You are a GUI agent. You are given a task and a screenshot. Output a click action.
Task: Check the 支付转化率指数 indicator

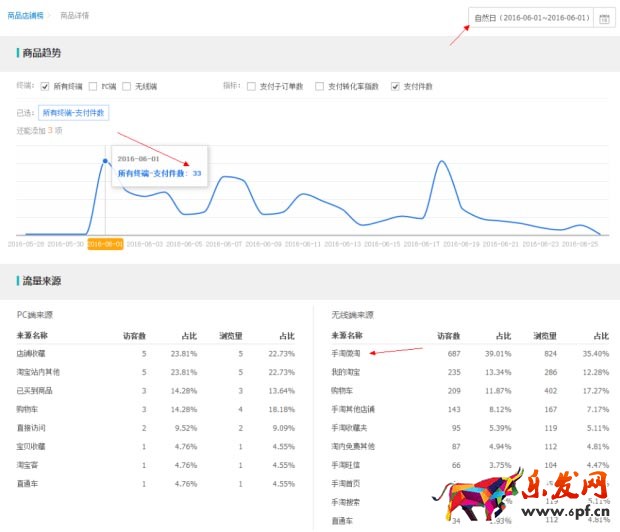tap(319, 86)
